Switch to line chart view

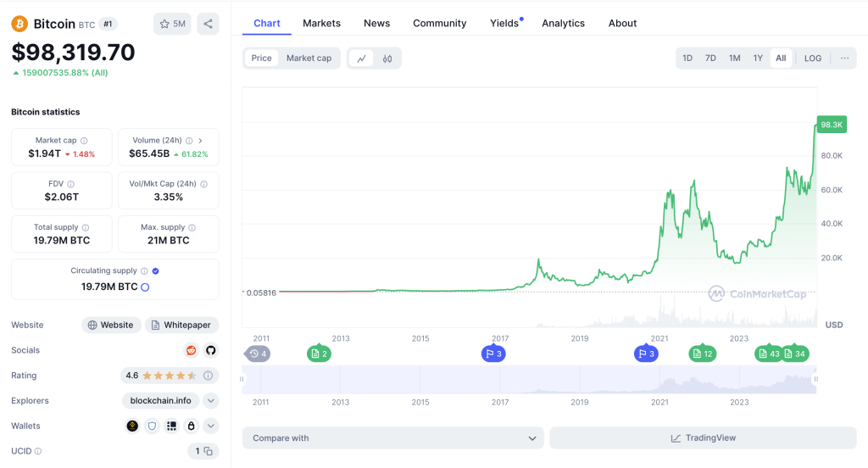click(361, 58)
